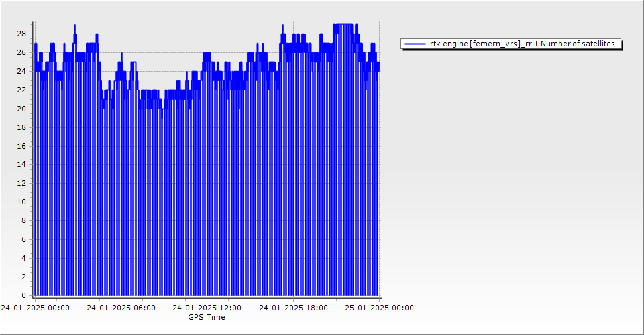Click the y-axis tick label 22
The image size is (644, 335).
tap(21, 90)
